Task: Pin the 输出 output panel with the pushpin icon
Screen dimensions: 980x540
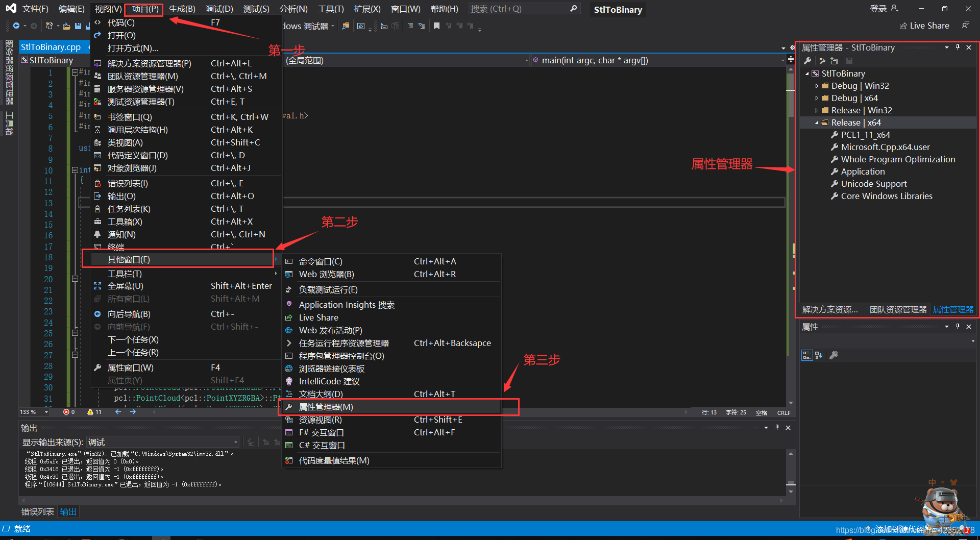Action: click(777, 428)
